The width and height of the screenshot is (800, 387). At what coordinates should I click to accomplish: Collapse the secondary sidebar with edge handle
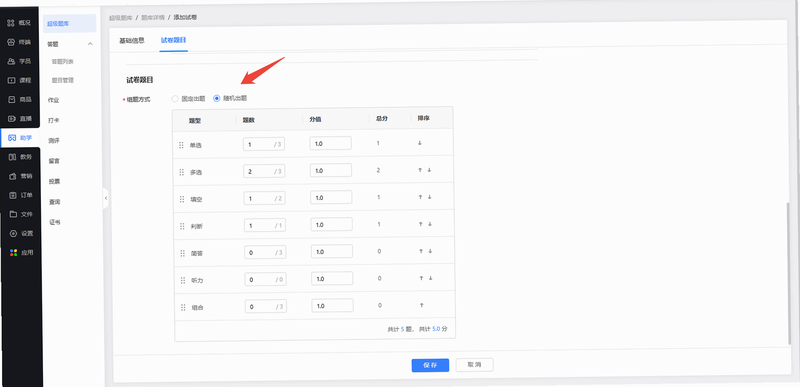(106, 198)
